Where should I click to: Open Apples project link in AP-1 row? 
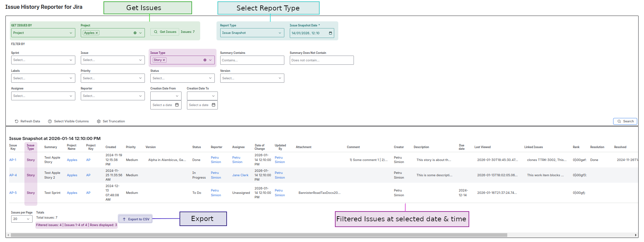(x=72, y=160)
